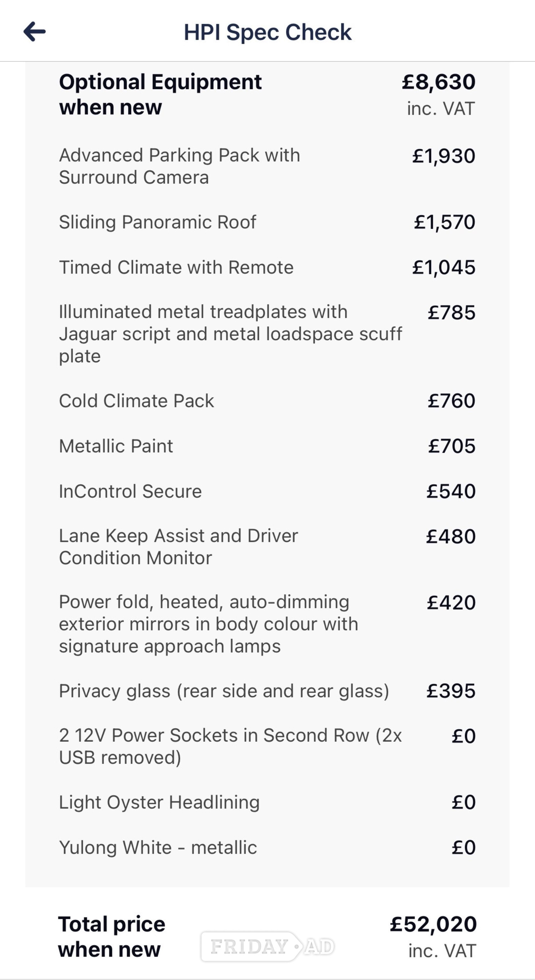Tap the back arrow icon
The image size is (535, 980).
click(x=35, y=32)
